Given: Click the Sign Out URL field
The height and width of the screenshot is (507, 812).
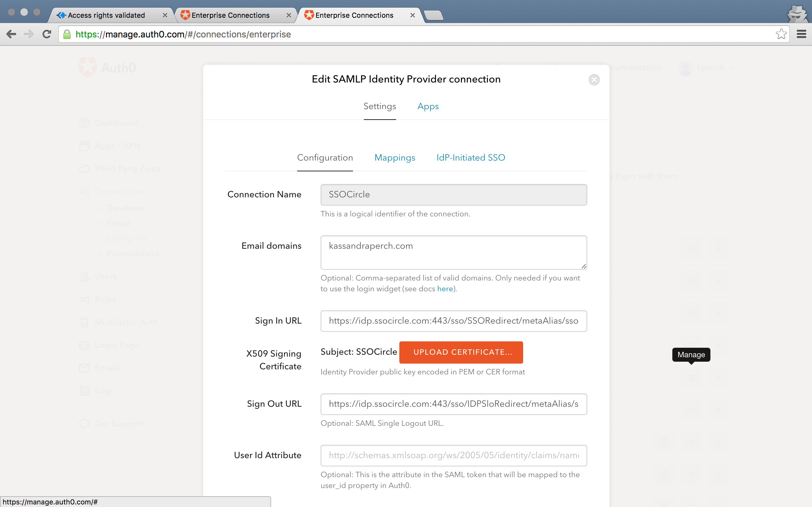Looking at the screenshot, I should [453, 404].
